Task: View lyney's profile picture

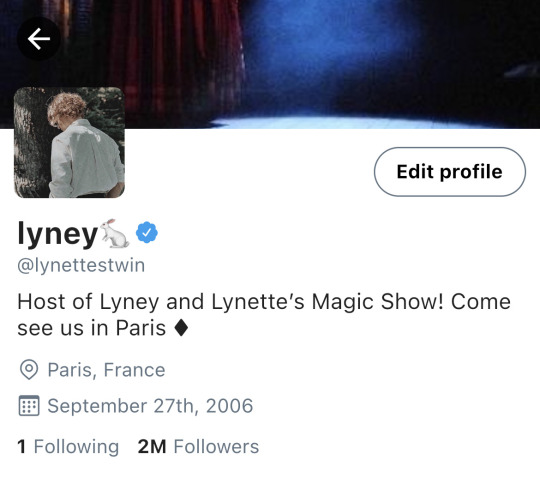Action: pos(69,142)
